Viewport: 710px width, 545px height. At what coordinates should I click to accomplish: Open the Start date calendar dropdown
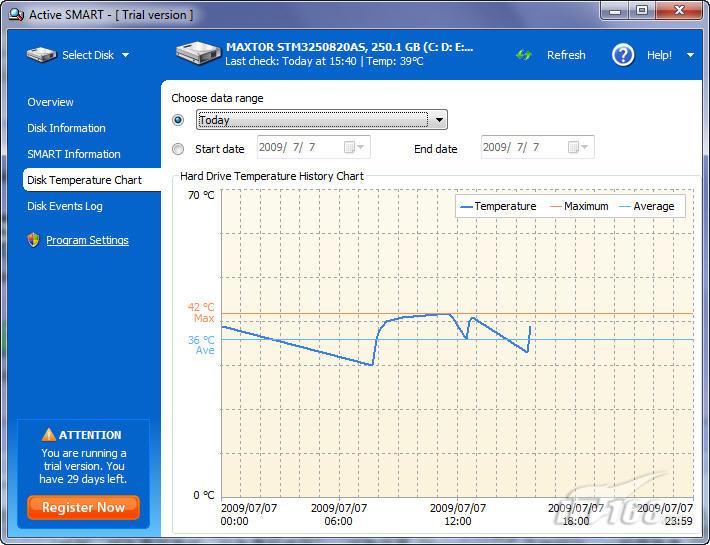tap(354, 147)
